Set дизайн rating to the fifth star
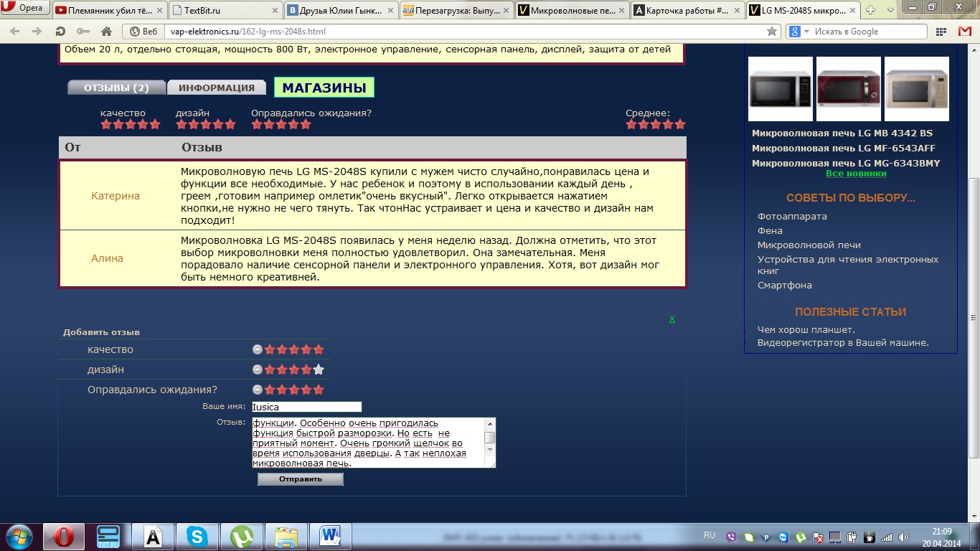Screen dimensions: 980x551 319,369
